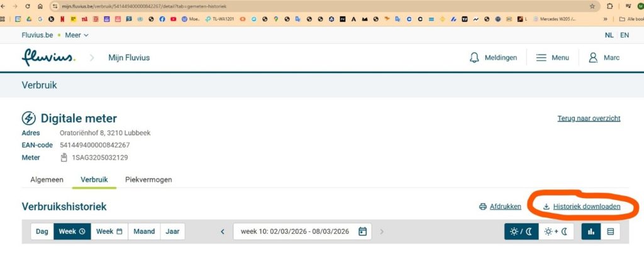
Task: Bookmark this page with the star icon
Action: pyautogui.click(x=592, y=6)
